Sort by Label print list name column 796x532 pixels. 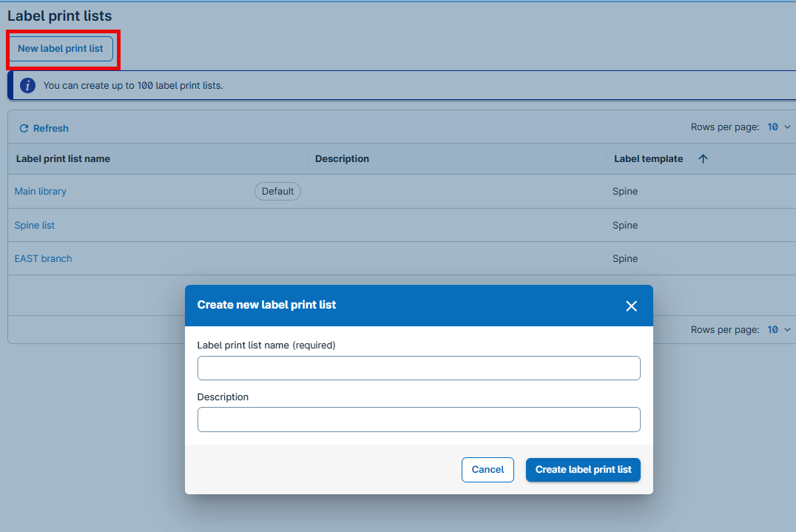click(x=63, y=159)
